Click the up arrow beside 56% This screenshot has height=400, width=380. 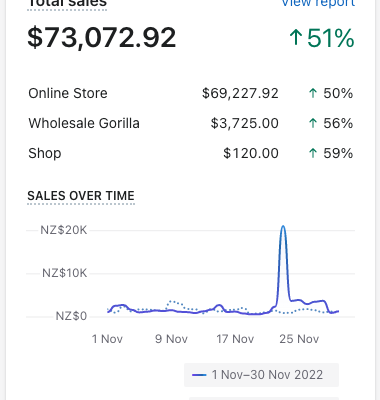coord(313,123)
